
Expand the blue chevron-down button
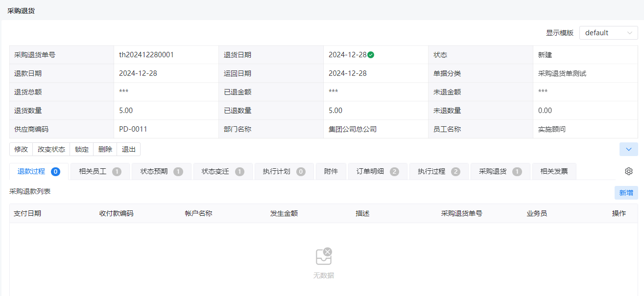pyautogui.click(x=629, y=149)
